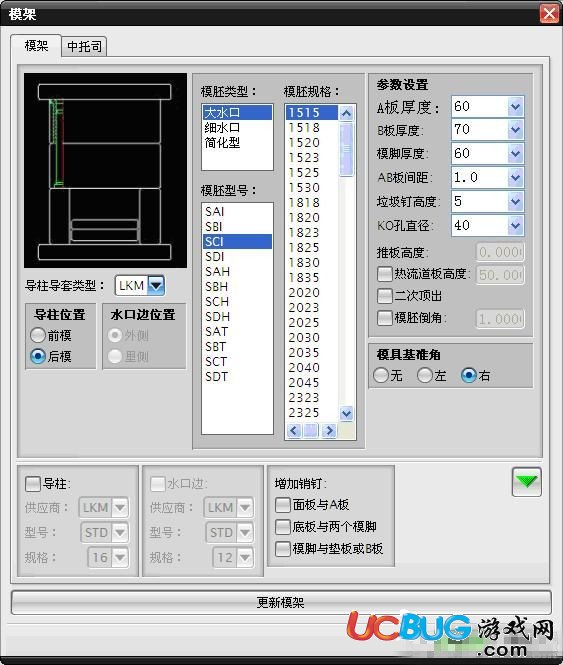Select the 前模 guide pillar radio button
The image size is (563, 665).
point(38,335)
